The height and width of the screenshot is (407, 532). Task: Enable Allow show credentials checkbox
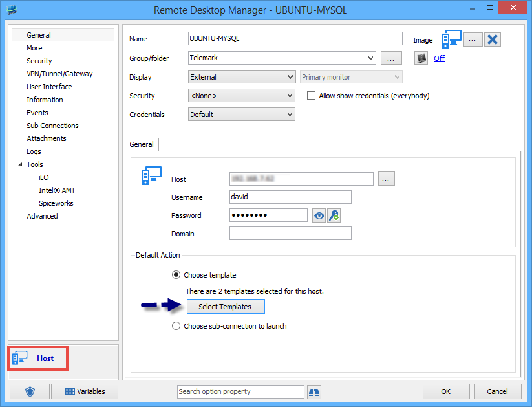311,96
